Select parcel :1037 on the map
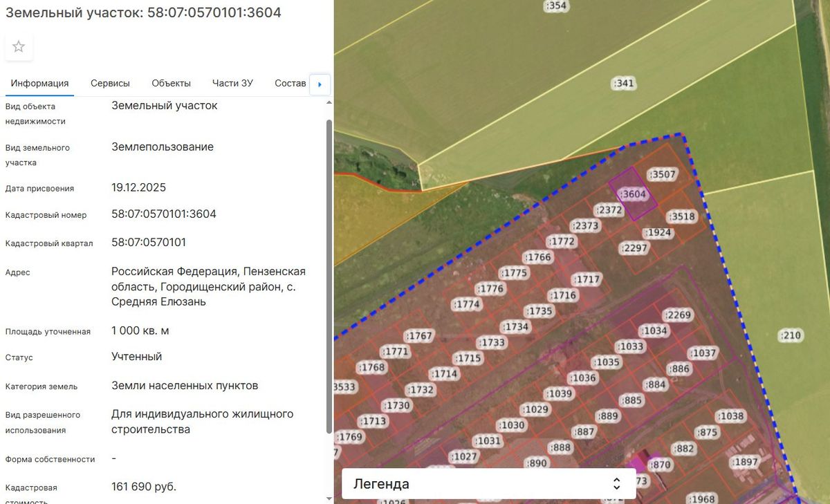 (x=703, y=353)
